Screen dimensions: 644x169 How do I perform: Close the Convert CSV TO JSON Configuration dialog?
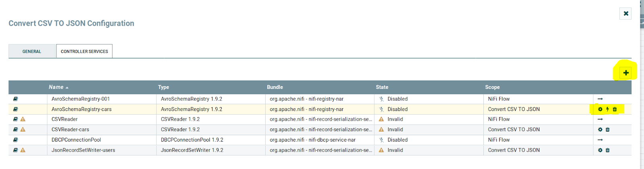click(625, 14)
